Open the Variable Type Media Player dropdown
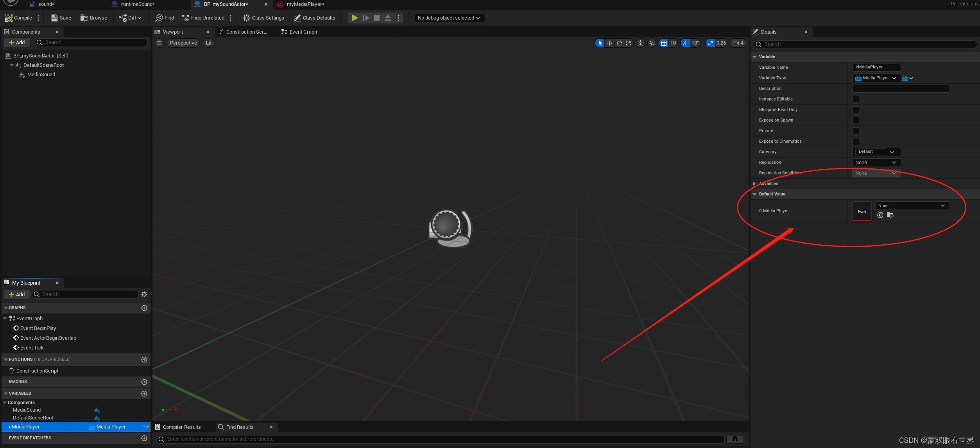 point(876,78)
